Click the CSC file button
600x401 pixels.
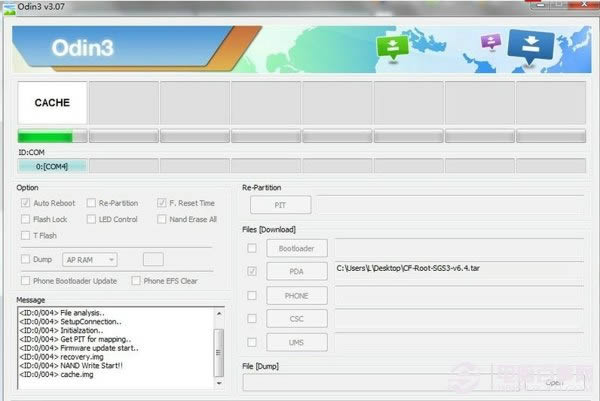297,319
